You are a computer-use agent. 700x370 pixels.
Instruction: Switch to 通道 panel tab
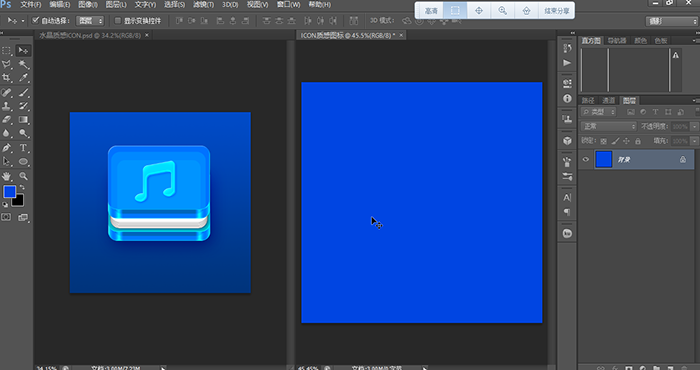[608, 101]
